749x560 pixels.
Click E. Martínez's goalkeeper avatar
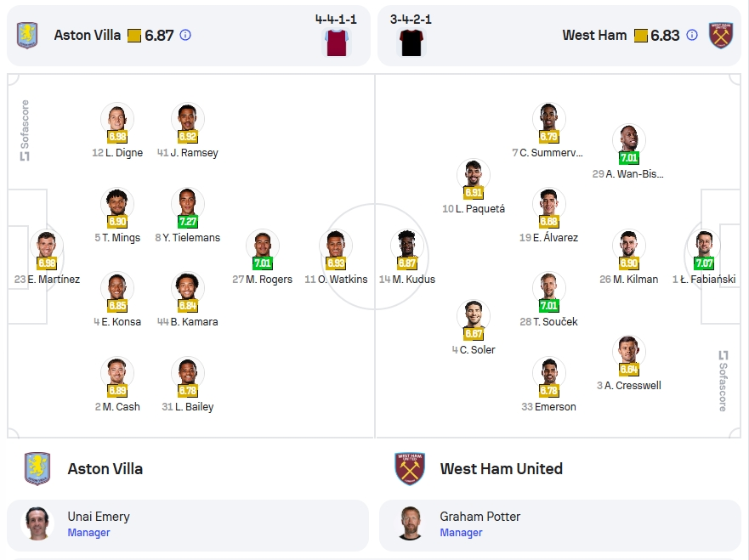[x=47, y=245]
